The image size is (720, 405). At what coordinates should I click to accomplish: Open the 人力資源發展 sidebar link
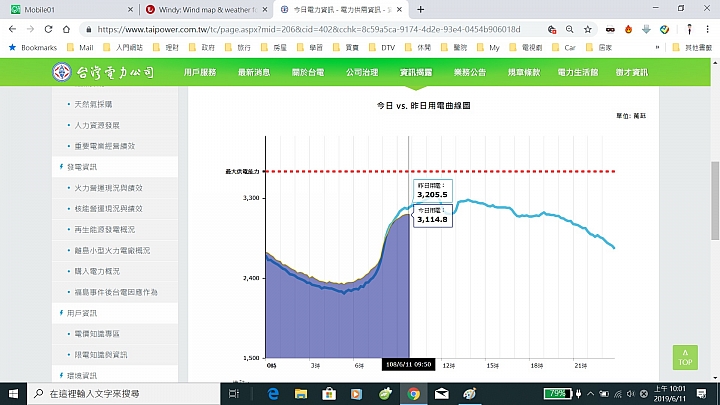[97, 125]
